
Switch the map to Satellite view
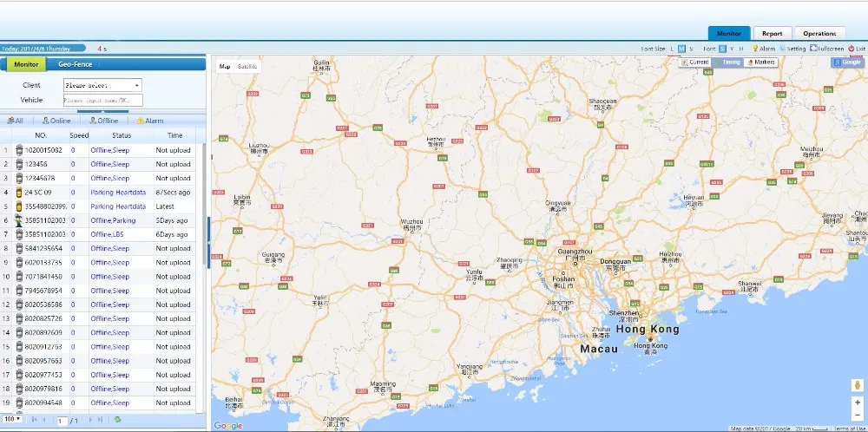tap(247, 67)
